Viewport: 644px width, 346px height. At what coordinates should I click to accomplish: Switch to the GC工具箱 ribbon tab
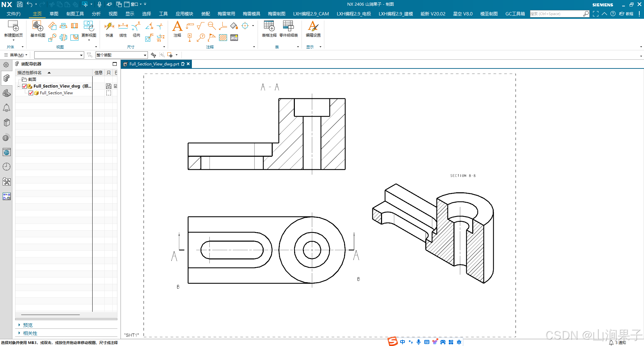(x=515, y=14)
